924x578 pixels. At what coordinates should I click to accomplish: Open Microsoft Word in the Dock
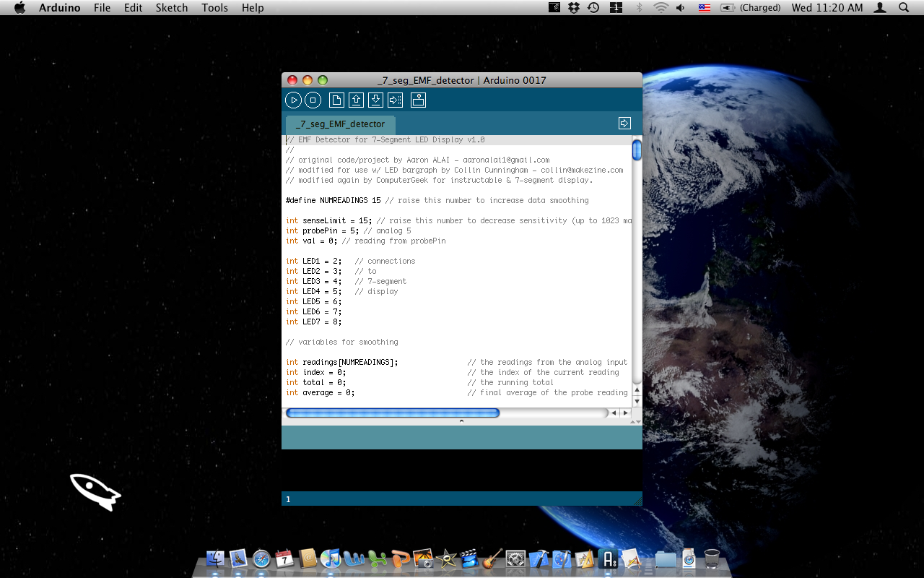pos(354,558)
